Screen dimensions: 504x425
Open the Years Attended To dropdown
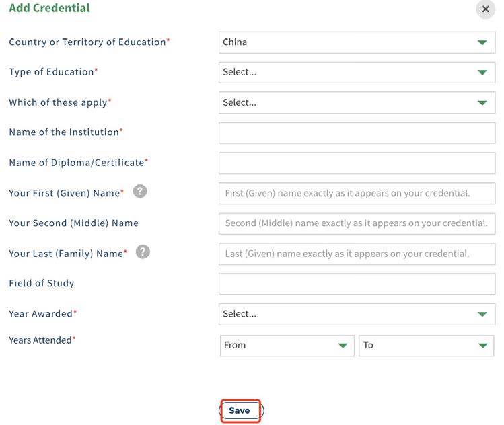(x=426, y=346)
